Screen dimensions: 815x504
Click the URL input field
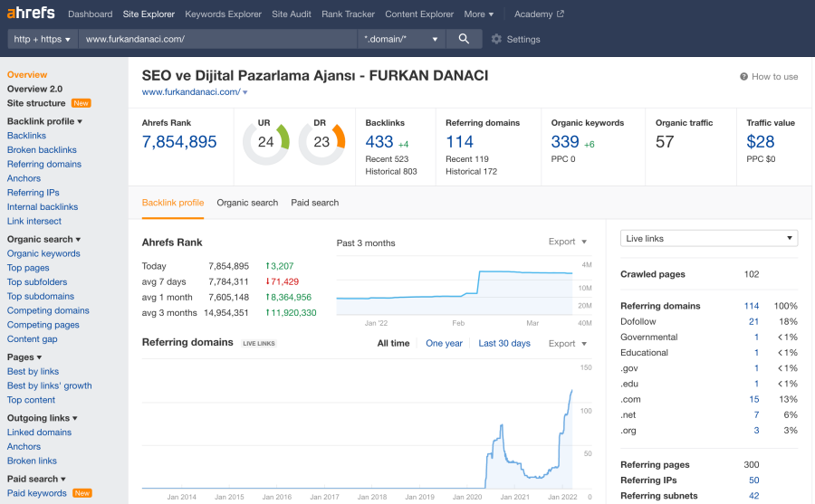click(x=217, y=39)
